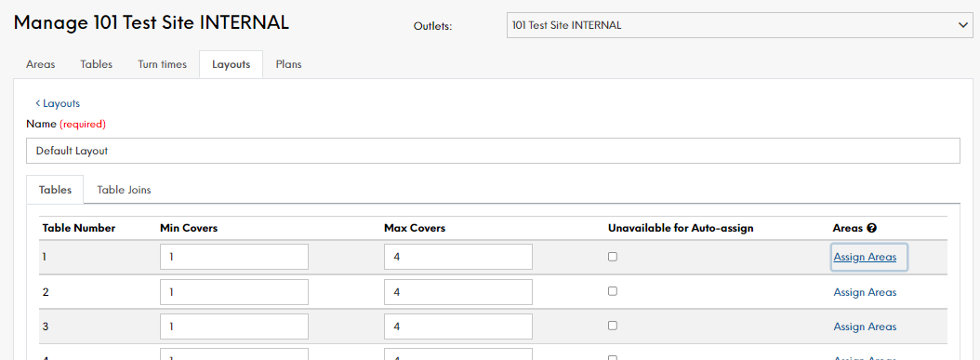Go back via the < Layouts link

(x=58, y=104)
